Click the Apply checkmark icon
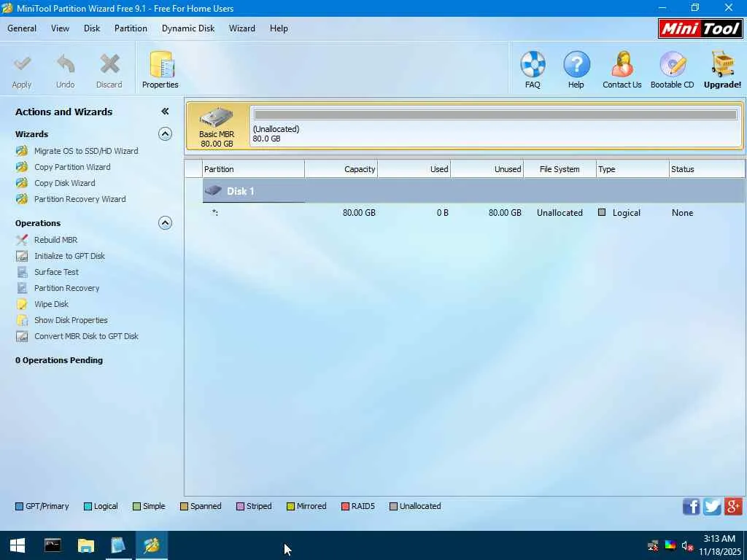 point(22,63)
